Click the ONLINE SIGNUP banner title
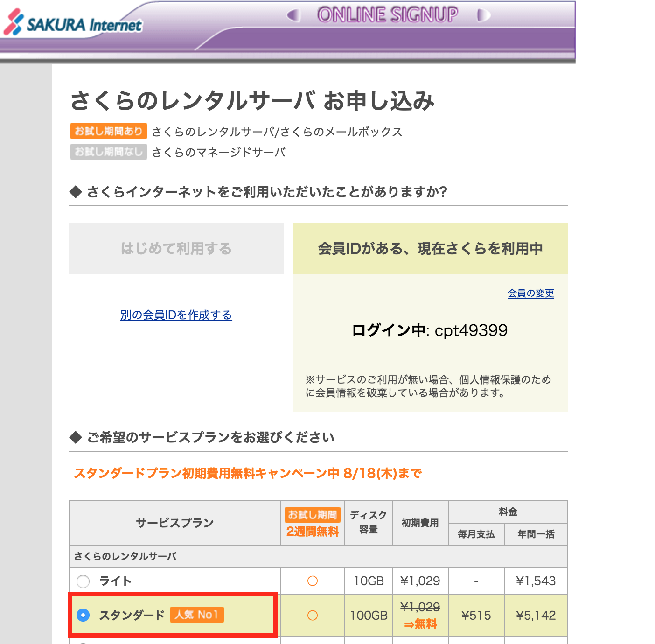Screen dimensions: 655x644 (x=388, y=15)
